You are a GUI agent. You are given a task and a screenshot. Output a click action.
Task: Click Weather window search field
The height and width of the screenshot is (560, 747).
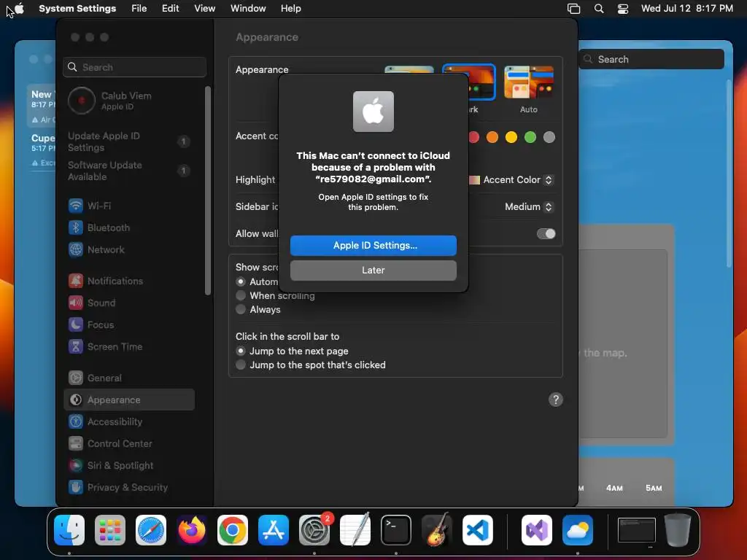pyautogui.click(x=651, y=59)
